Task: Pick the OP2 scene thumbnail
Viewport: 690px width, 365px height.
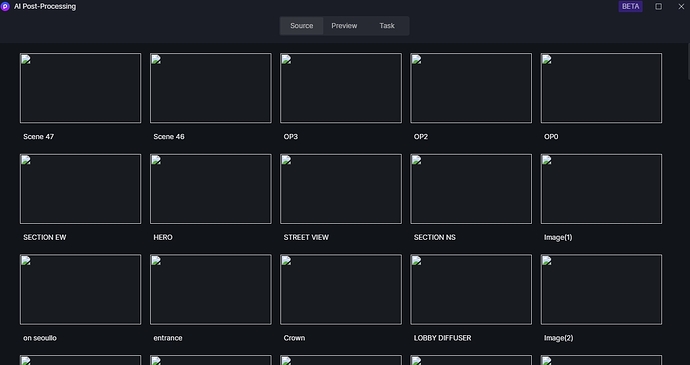Action: [x=471, y=88]
